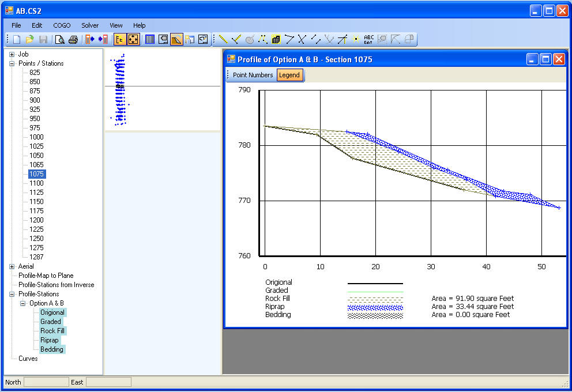Select the line intersection slash tool
The image size is (572, 392).
point(342,39)
